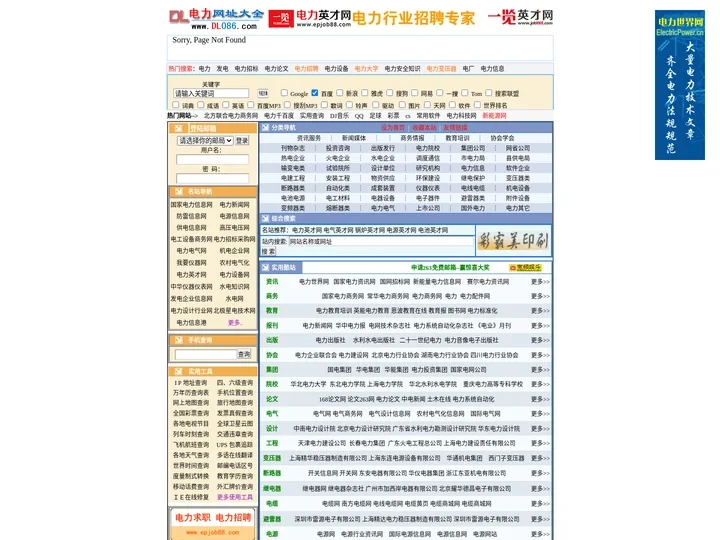720x540 pixels.
Task: Click the arrow icon beside 手机查询 header
Action: click(x=179, y=340)
